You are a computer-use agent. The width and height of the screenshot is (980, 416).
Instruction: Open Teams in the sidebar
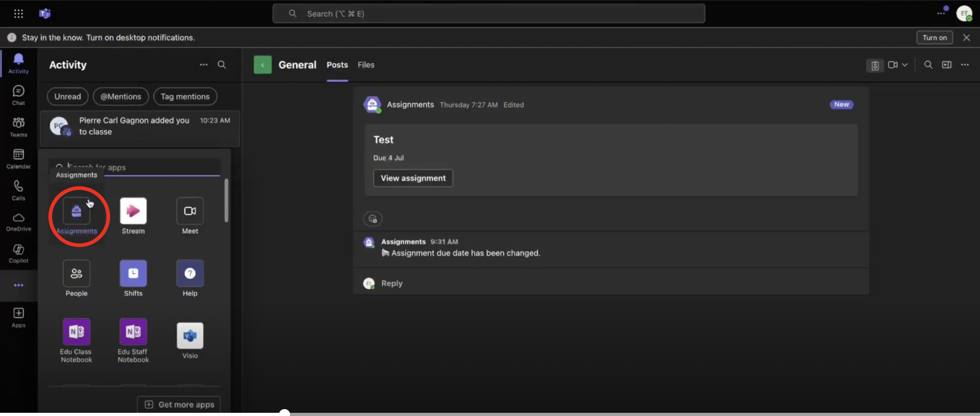click(18, 127)
